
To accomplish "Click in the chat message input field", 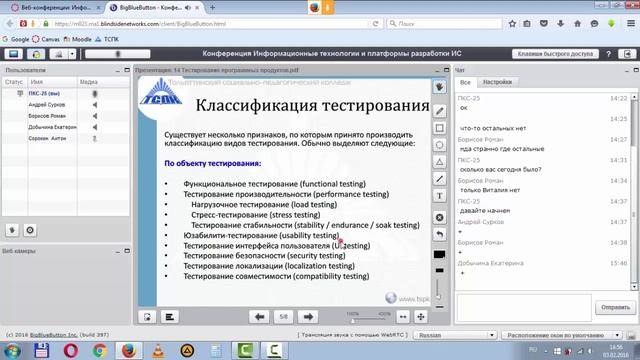I will click(524, 308).
